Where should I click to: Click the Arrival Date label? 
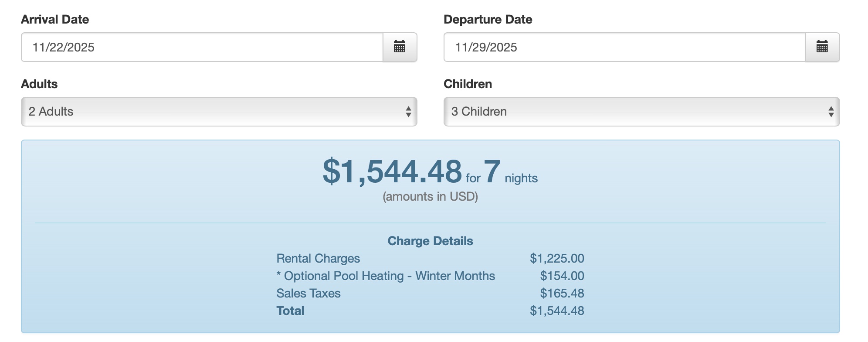tap(55, 20)
